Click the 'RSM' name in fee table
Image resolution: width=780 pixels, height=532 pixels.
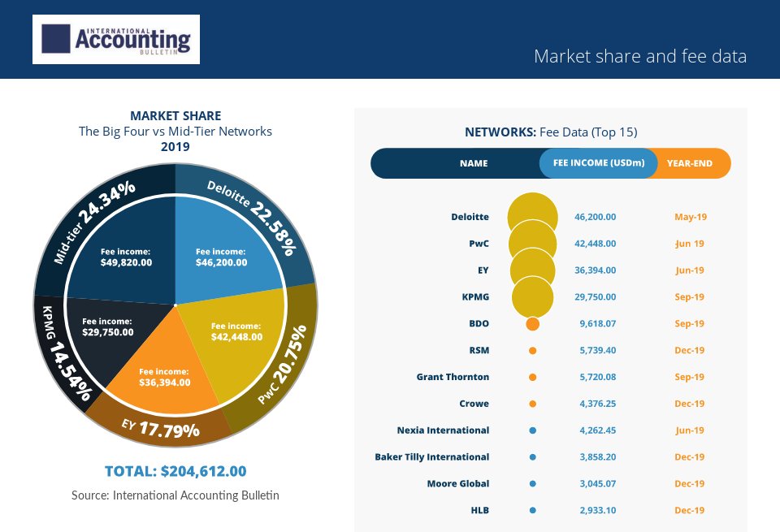479,351
